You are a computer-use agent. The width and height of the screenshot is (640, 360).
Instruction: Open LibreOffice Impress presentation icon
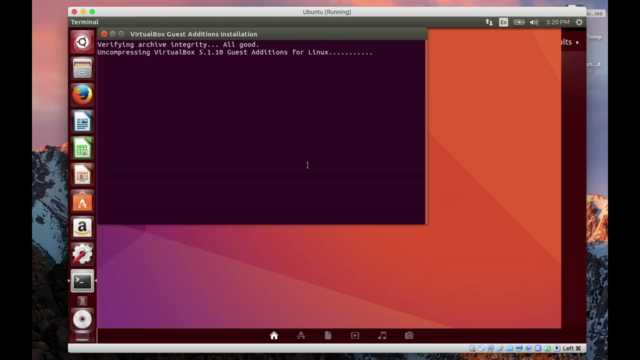(82, 175)
